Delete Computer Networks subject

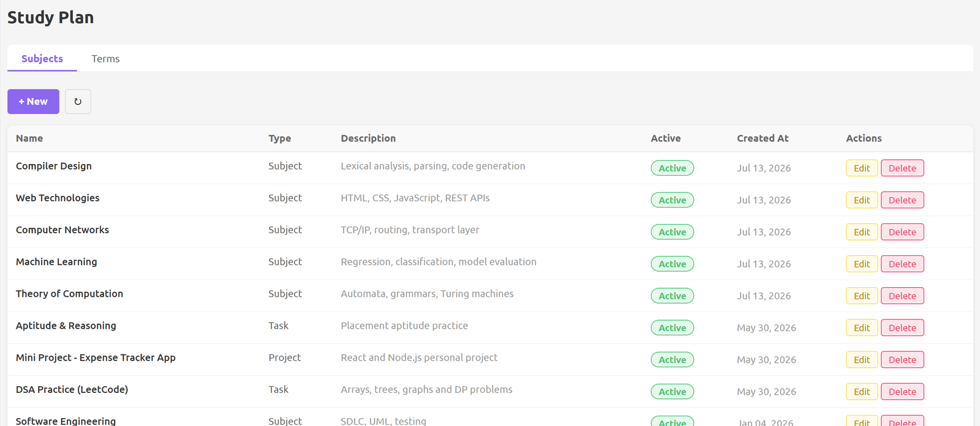(x=902, y=232)
